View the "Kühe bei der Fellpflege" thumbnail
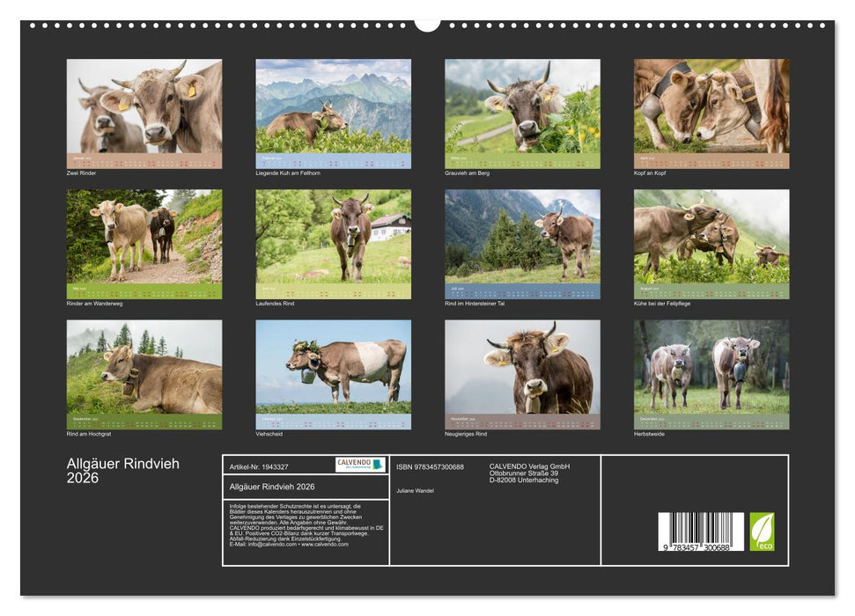 710,242
